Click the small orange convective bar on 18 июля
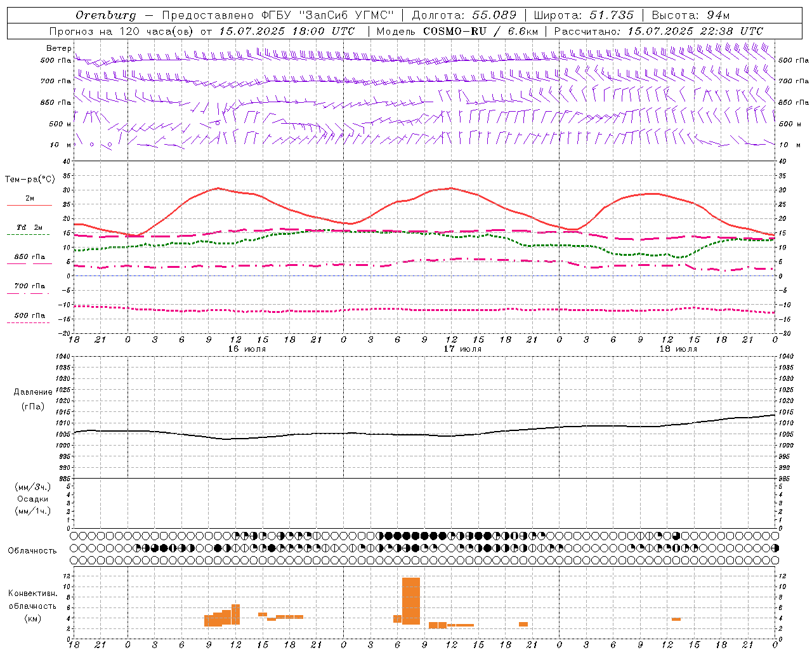This screenshot has width=812, height=650. [676, 620]
